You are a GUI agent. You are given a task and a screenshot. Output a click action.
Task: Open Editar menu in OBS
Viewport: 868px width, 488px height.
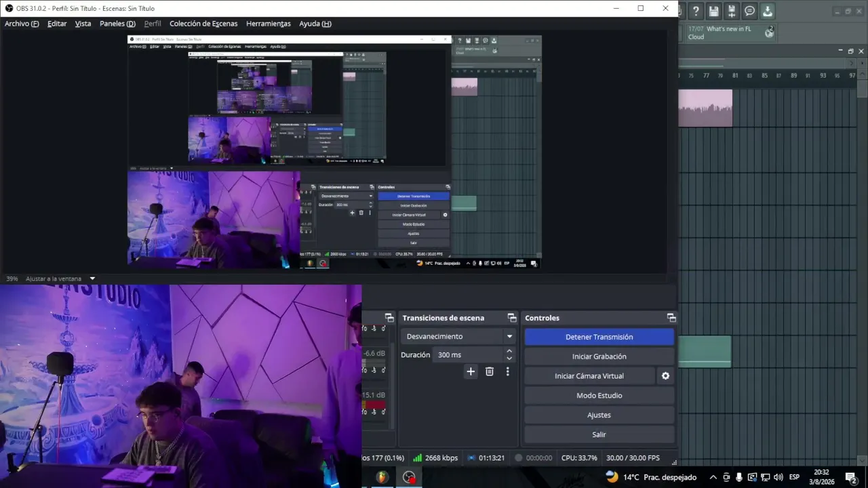click(x=57, y=24)
